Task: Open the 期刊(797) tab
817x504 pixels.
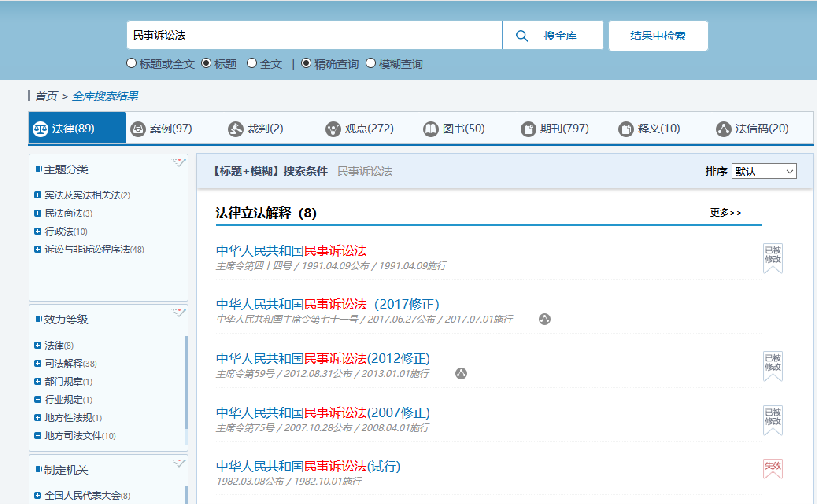Action: (555, 129)
